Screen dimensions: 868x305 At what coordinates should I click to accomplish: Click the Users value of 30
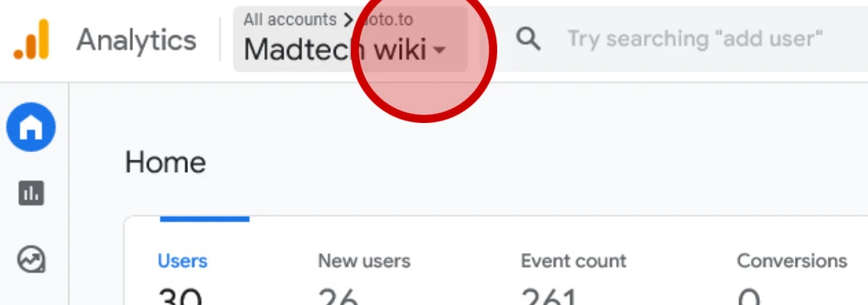tap(180, 297)
